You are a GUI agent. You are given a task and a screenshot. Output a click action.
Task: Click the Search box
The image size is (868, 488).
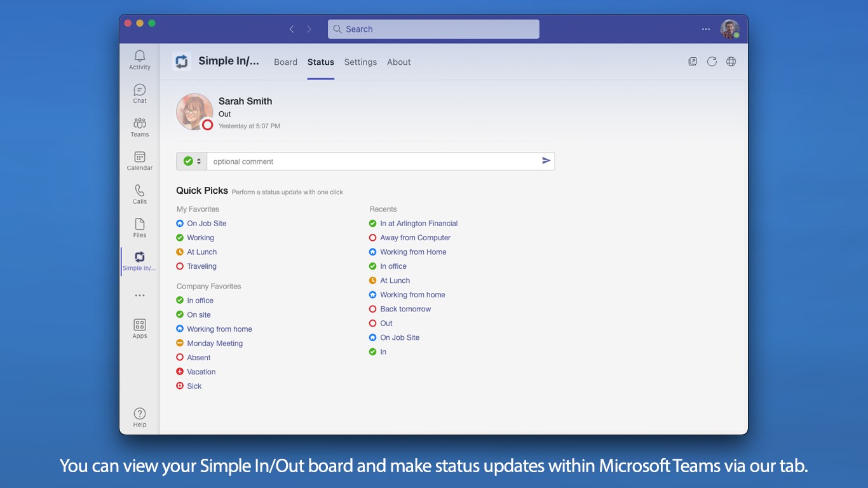coord(433,29)
